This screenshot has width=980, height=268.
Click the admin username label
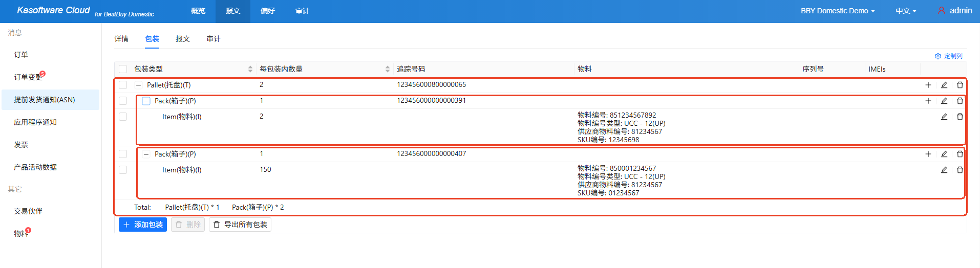[x=961, y=10]
